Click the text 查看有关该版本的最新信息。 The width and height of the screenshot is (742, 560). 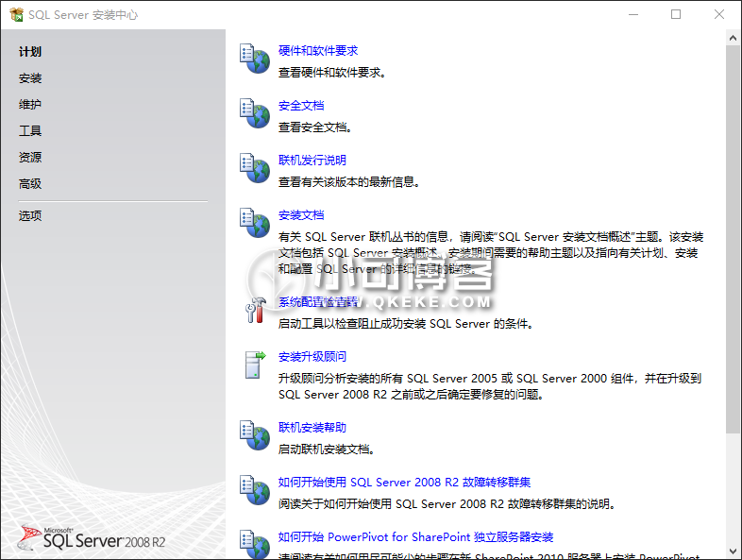[349, 181]
